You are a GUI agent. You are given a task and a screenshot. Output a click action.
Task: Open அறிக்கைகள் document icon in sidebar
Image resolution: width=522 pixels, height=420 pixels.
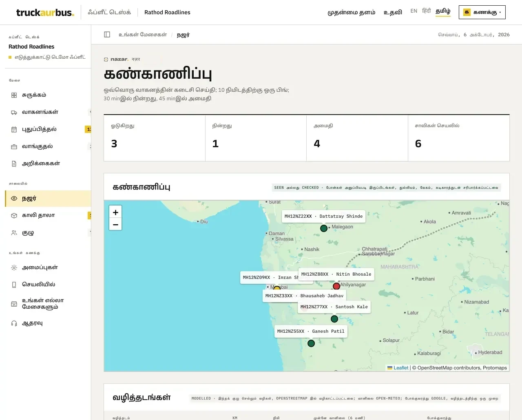[x=14, y=164]
